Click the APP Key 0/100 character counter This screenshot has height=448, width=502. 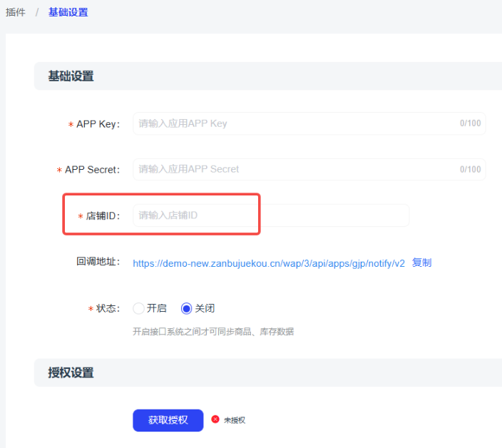tap(470, 123)
